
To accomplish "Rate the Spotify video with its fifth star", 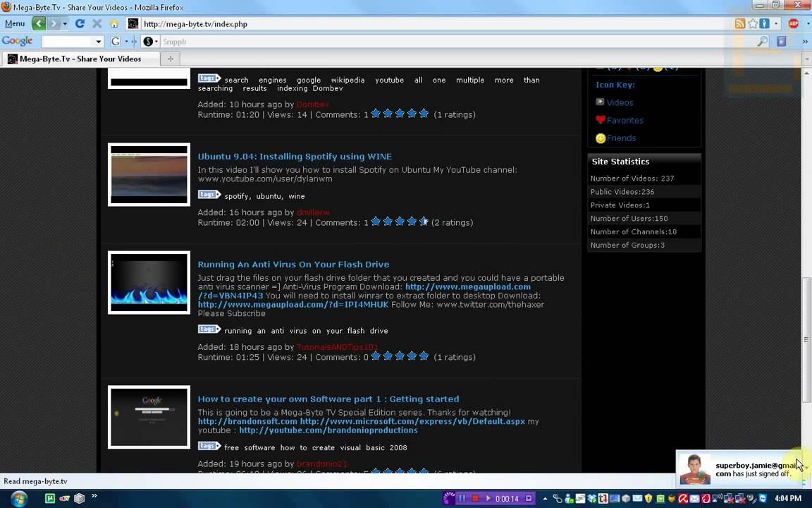I will (x=424, y=222).
